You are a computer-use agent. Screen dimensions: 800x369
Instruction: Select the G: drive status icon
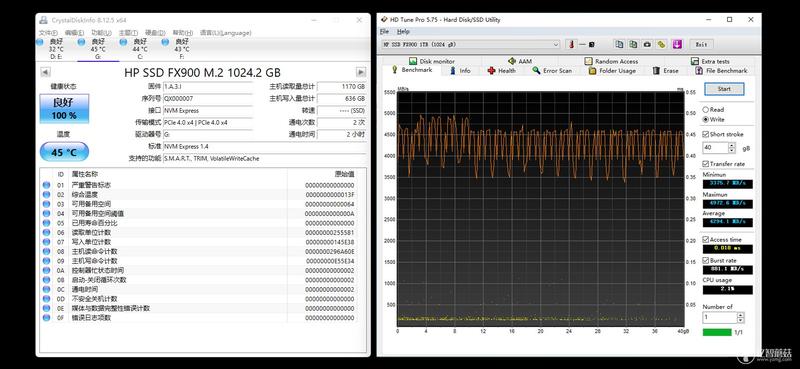click(x=81, y=42)
